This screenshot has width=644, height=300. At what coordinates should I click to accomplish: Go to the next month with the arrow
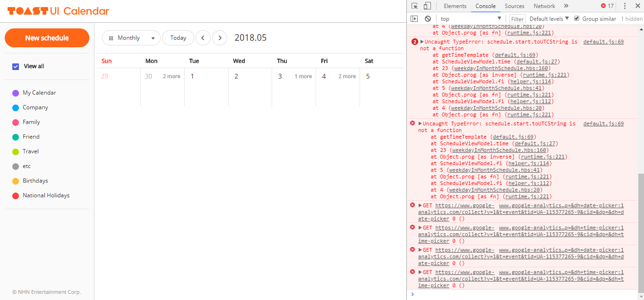tap(220, 38)
